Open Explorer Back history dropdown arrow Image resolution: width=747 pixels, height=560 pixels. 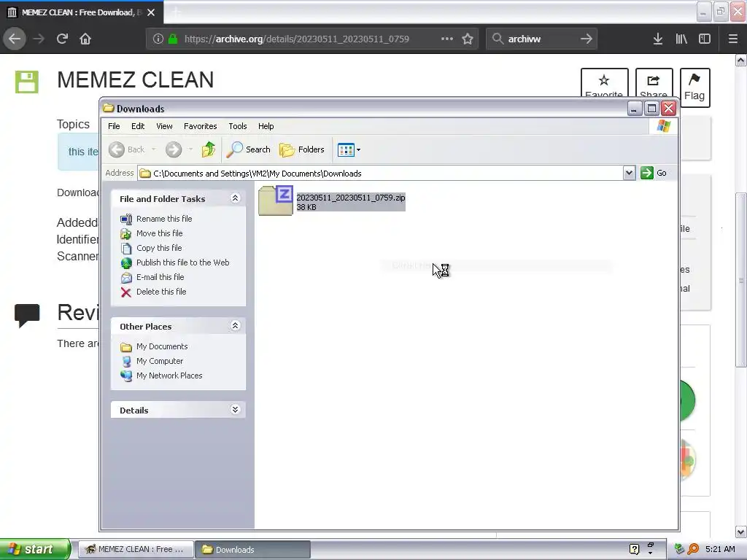pos(153,149)
